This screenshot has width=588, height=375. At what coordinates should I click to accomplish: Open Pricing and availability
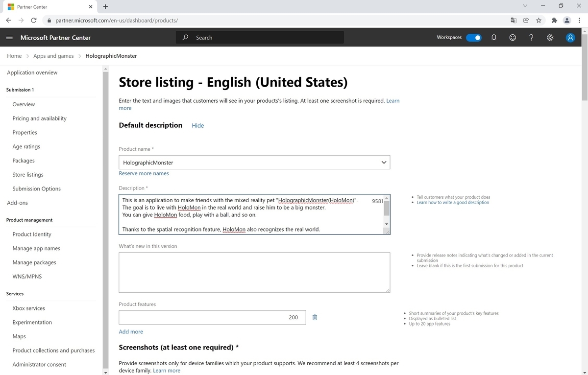pos(39,118)
